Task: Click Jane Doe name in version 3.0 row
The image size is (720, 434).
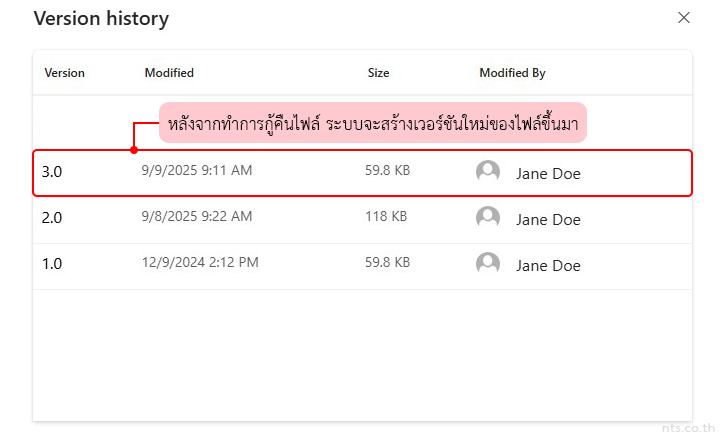Action: click(548, 173)
